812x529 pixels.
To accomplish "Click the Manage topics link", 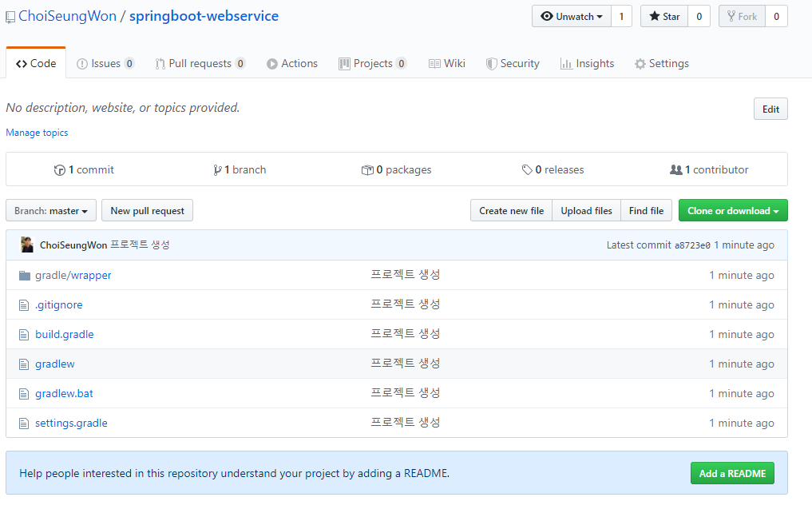I will click(37, 133).
